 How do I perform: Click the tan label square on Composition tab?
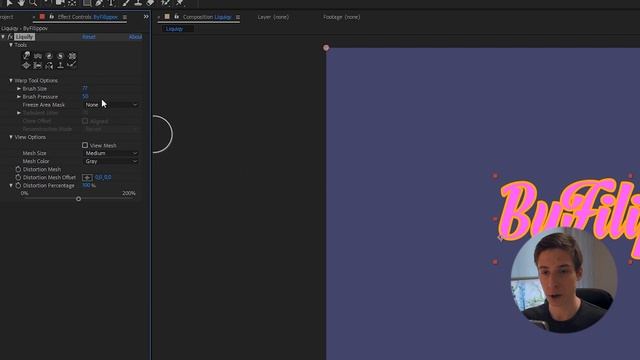tap(167, 17)
